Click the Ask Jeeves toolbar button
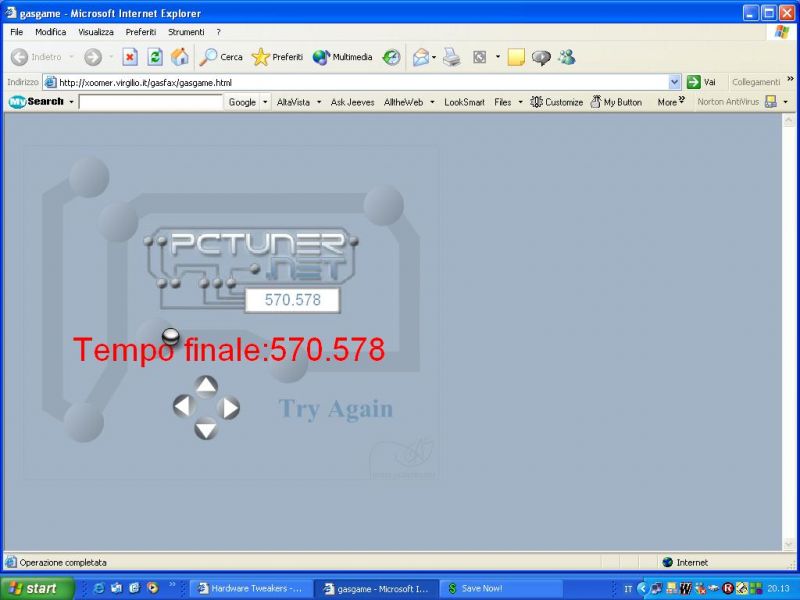Screen dimensions: 800x600 [352, 102]
